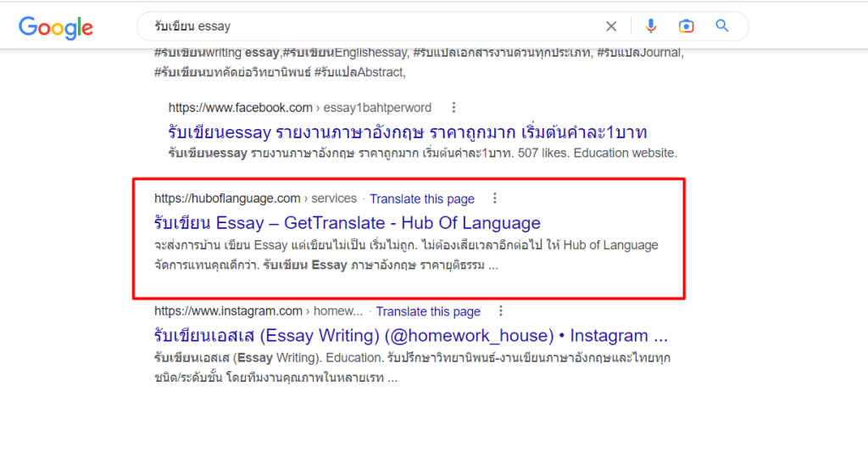Viewport: 868px width, 459px height.
Task: Open search by image camera icon
Action: tap(686, 26)
